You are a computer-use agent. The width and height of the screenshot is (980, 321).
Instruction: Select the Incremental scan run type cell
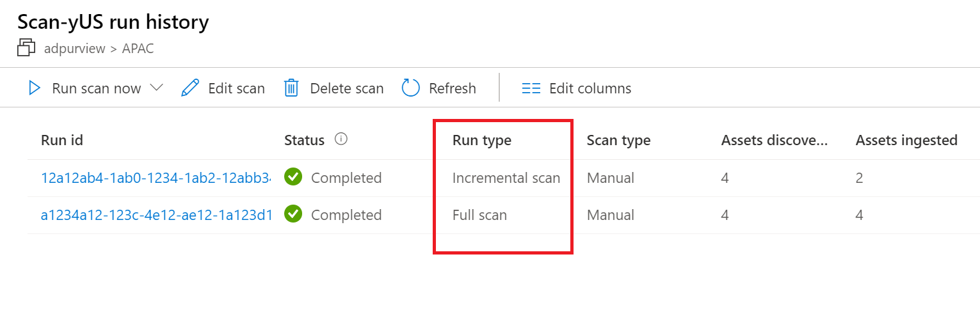[x=506, y=178]
